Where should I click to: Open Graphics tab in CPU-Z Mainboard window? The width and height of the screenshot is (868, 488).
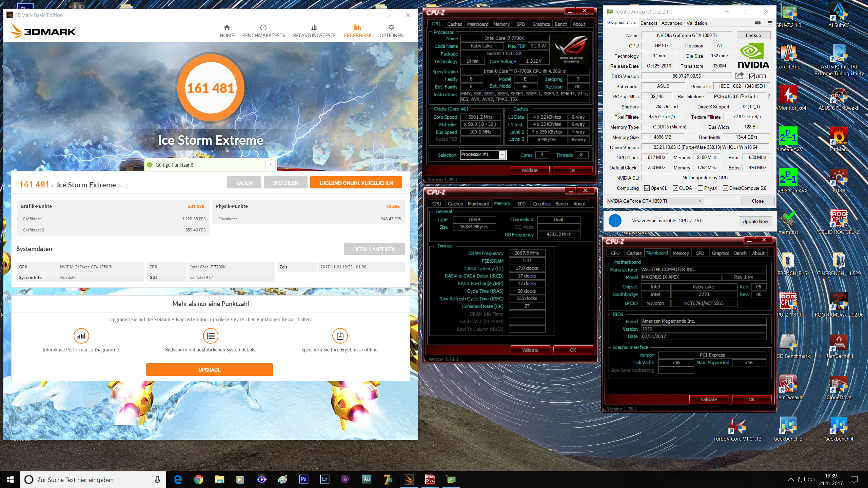point(720,253)
